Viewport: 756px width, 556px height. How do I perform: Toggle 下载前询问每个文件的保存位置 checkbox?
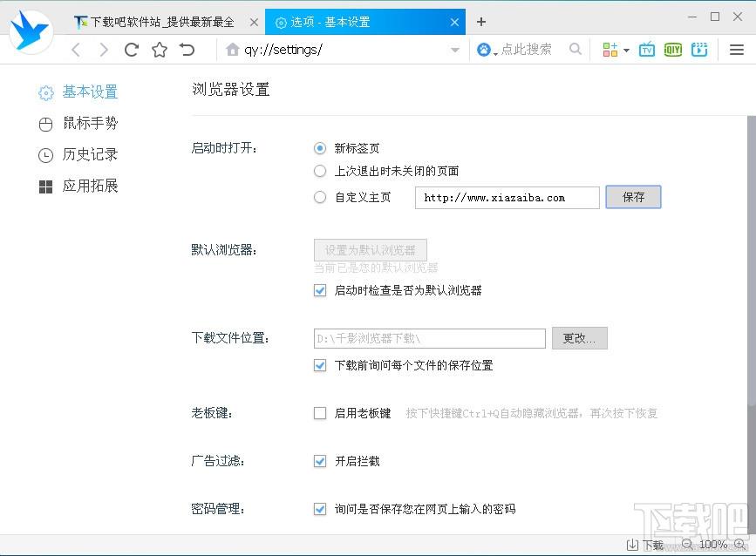[320, 365]
